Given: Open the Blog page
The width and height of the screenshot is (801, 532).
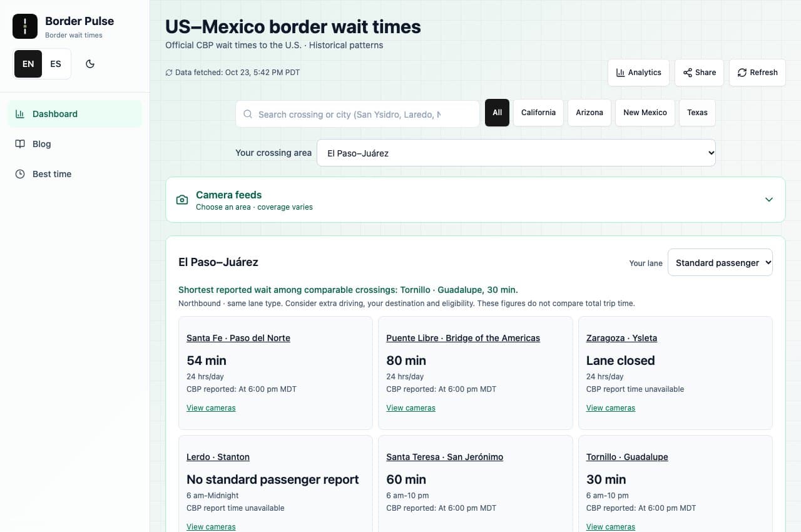Looking at the screenshot, I should (x=74, y=144).
